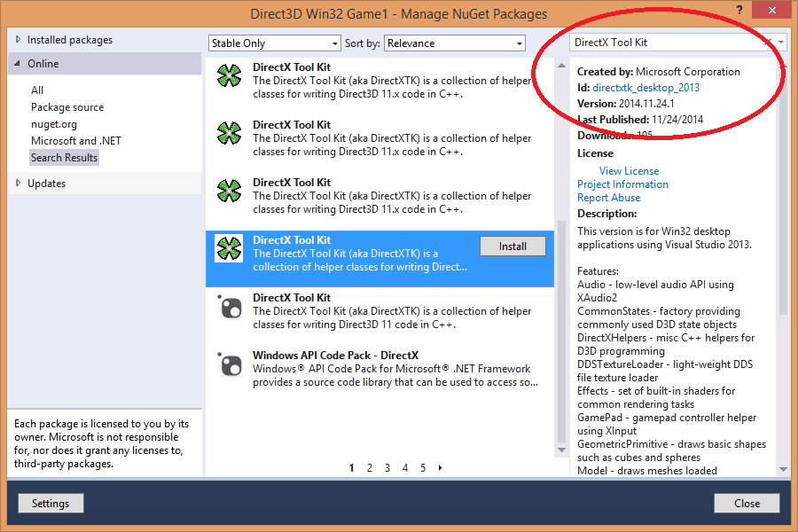Open the directxtk_desktop_2013 Id link
The image size is (798, 532).
(645, 88)
